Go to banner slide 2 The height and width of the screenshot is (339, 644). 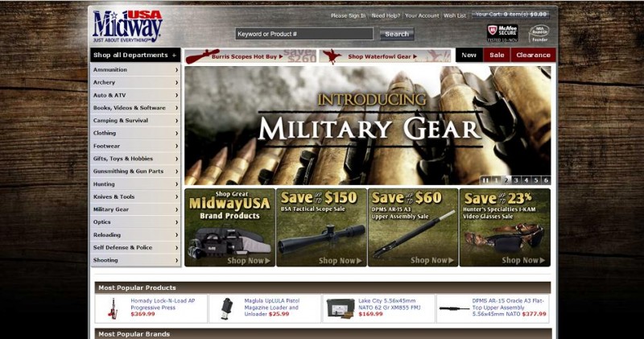506,180
